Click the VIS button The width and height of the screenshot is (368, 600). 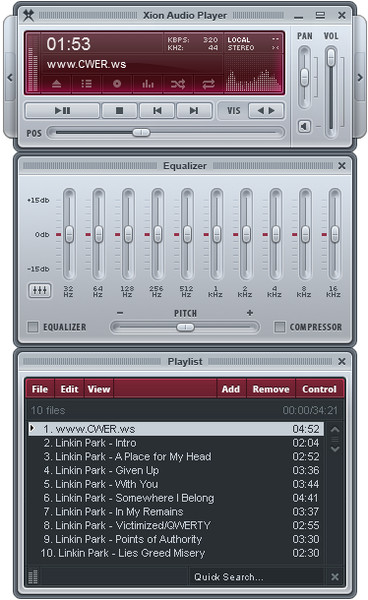pyautogui.click(x=233, y=111)
